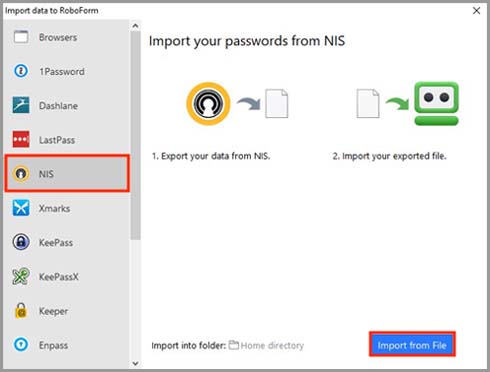Close the Import data to RoboForm dialog
Image resolution: width=490 pixels, height=372 pixels.
(477, 11)
